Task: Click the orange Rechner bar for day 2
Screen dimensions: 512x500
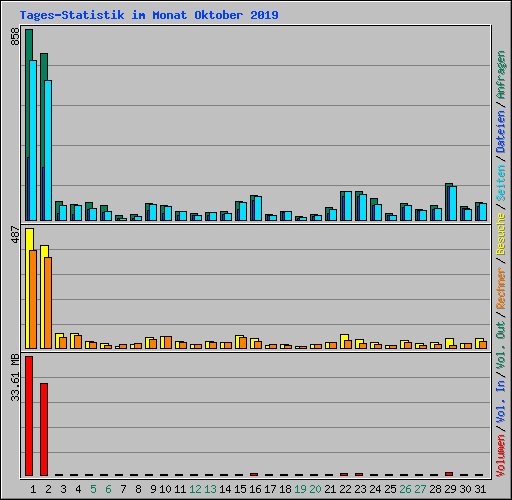Action: coord(48,303)
